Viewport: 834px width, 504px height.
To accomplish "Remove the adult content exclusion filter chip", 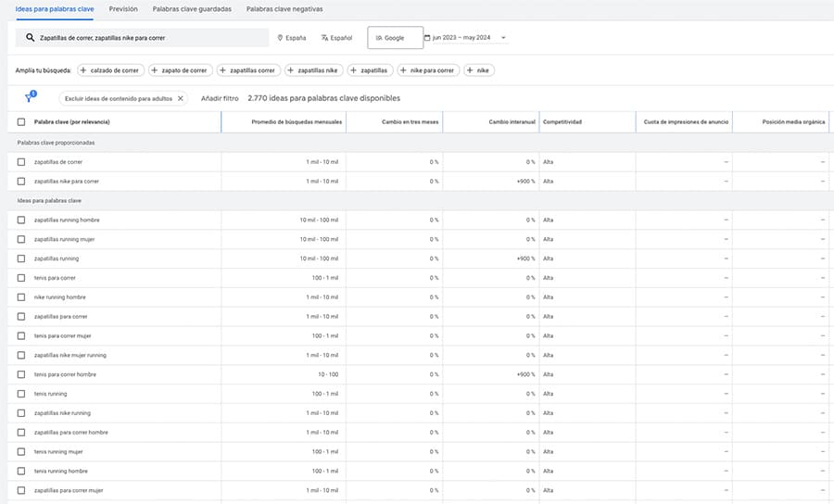I will point(181,98).
